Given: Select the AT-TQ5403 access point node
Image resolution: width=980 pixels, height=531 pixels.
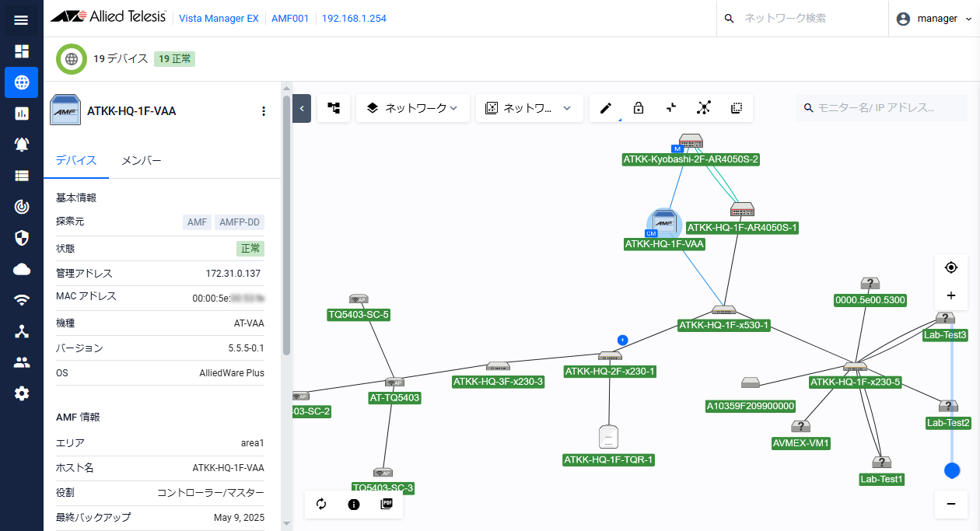Looking at the screenshot, I should coord(394,383).
